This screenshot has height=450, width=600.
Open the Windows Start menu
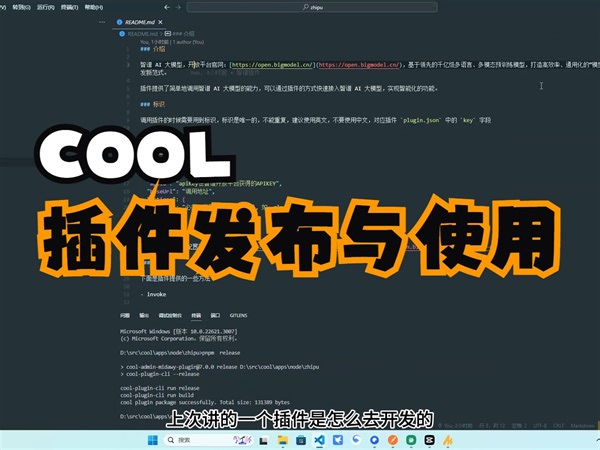(x=153, y=440)
